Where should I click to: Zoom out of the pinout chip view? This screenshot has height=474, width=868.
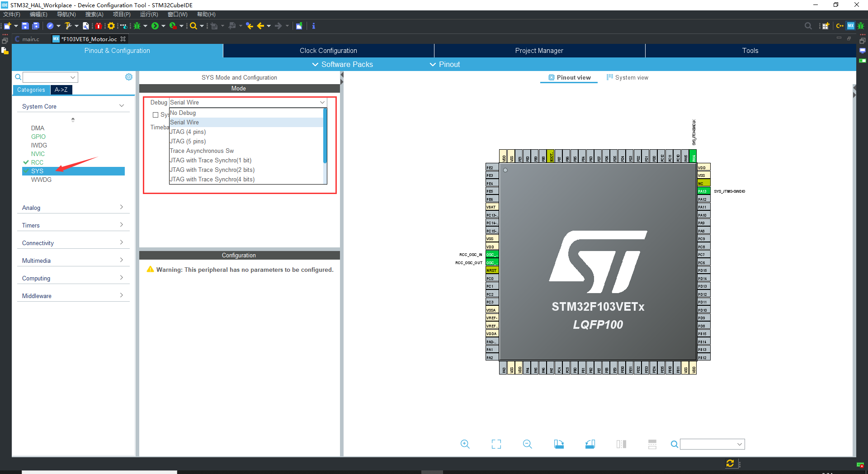[x=527, y=444]
